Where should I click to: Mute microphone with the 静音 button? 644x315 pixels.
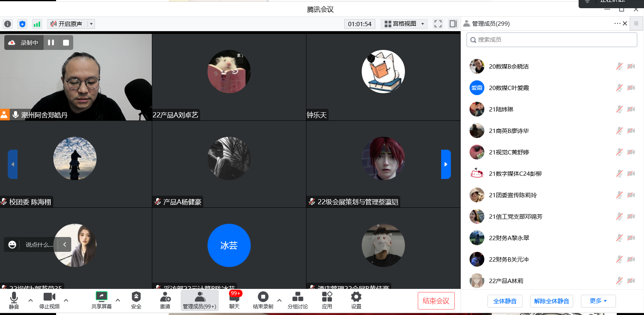14,300
